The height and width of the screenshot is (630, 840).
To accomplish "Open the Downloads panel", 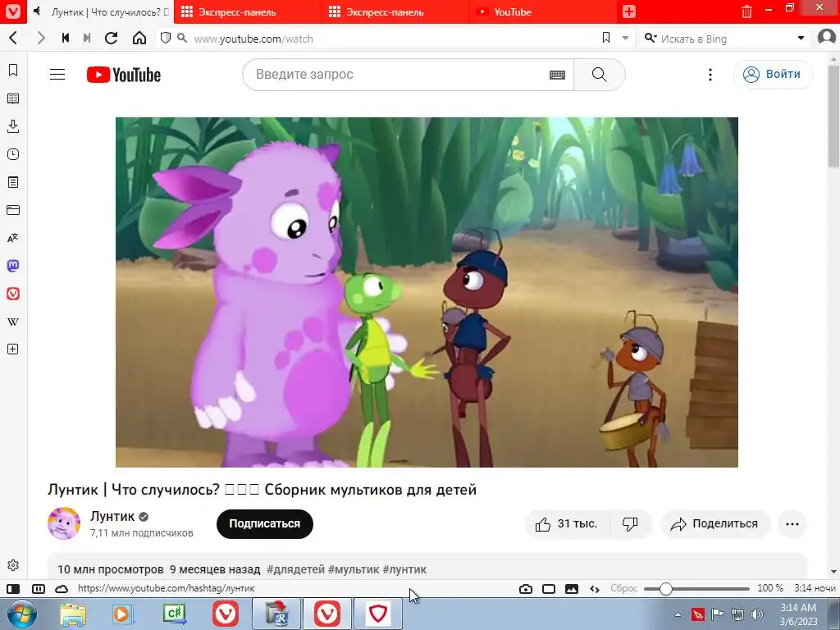I will coord(13,126).
